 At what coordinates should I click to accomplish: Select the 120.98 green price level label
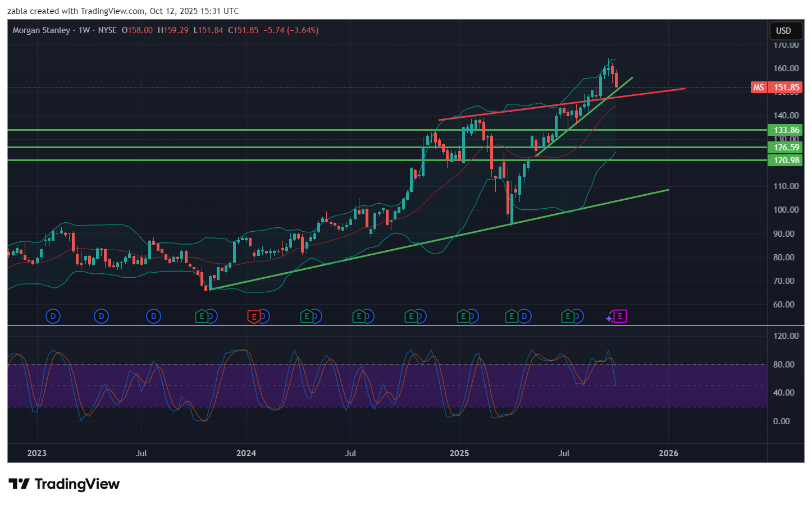point(786,160)
